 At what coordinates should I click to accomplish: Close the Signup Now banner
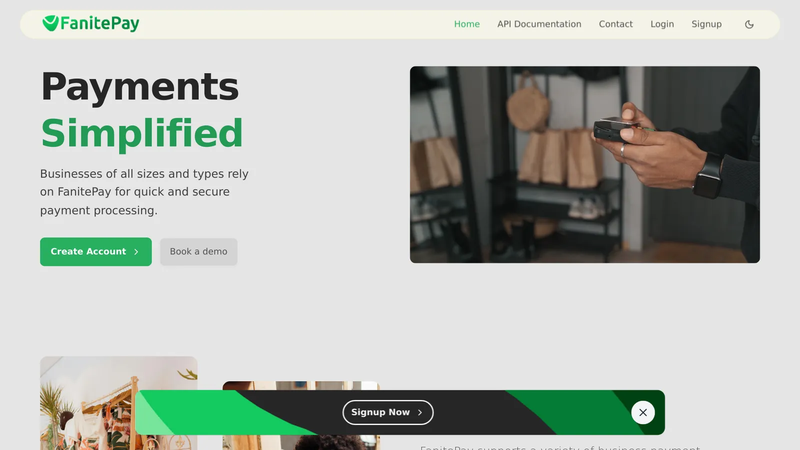click(x=643, y=412)
